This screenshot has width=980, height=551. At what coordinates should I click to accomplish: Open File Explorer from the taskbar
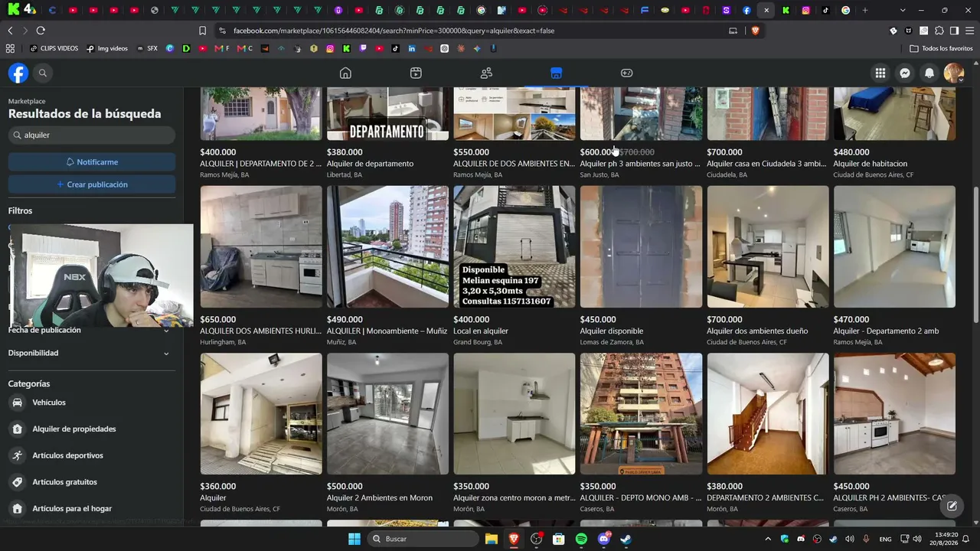(492, 539)
